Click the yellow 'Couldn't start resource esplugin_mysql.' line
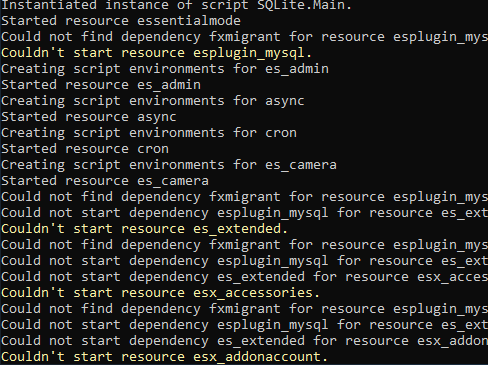This screenshot has height=365, width=488. pos(156,53)
